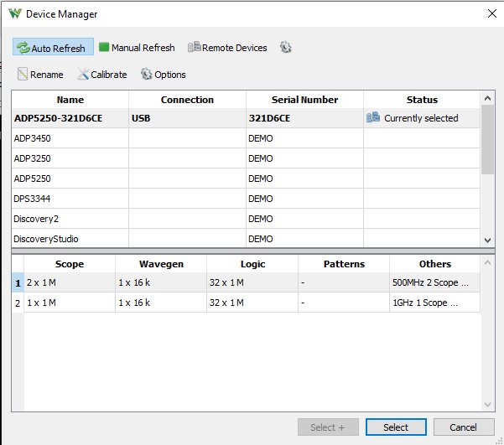Toggle the Auto Refresh button
This screenshot has height=445, width=504.
click(x=53, y=47)
